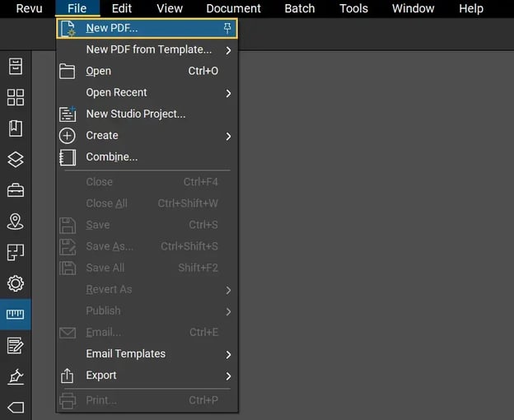This screenshot has width=514, height=420.
Task: Click the greyed Publish entry
Action: (x=147, y=311)
